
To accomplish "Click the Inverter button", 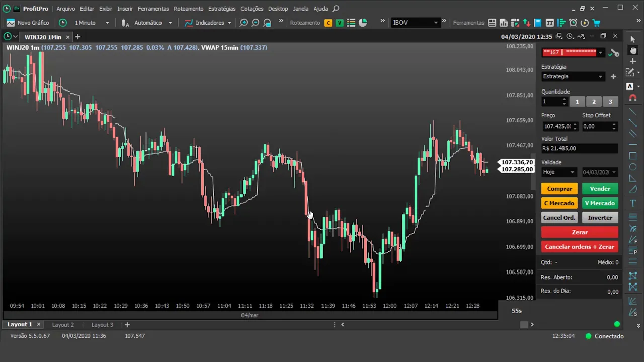I will [600, 218].
